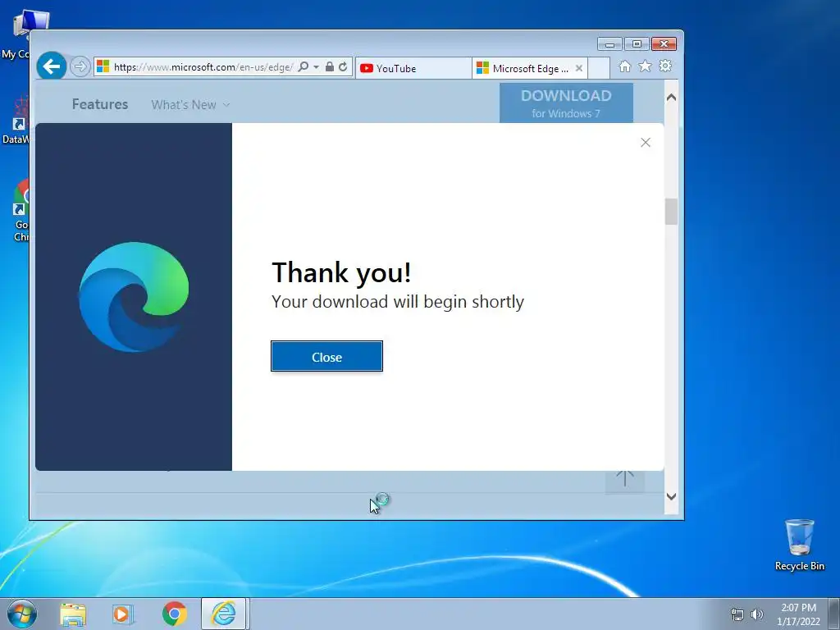The image size is (840, 630).
Task: Click the search magnifier in address bar
Action: coord(304,67)
